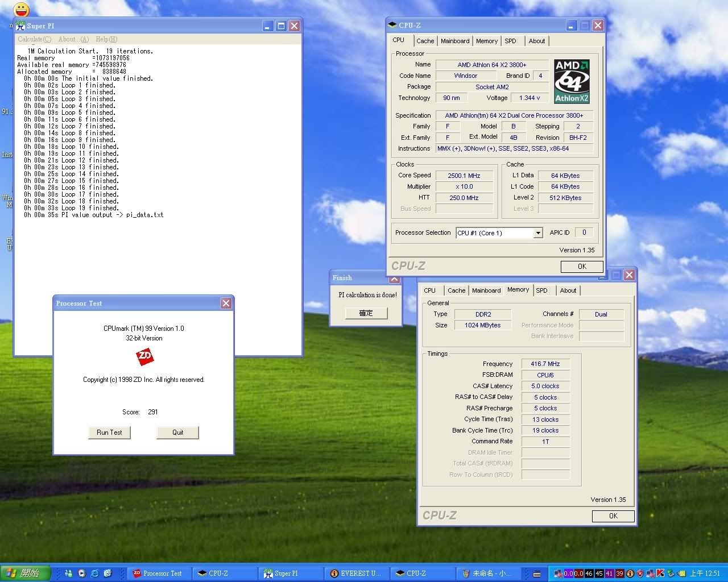This screenshot has width=728, height=582.
Task: Select About tab in upper CPU-Z window
Action: coord(537,41)
